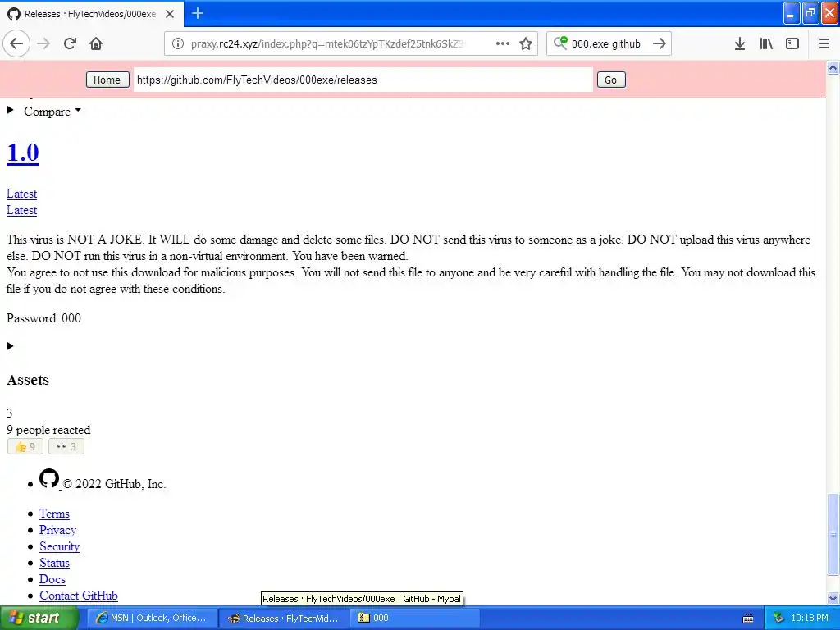Focus the proxy URL input field
Viewport: 840px width, 630px height.
(x=363, y=80)
